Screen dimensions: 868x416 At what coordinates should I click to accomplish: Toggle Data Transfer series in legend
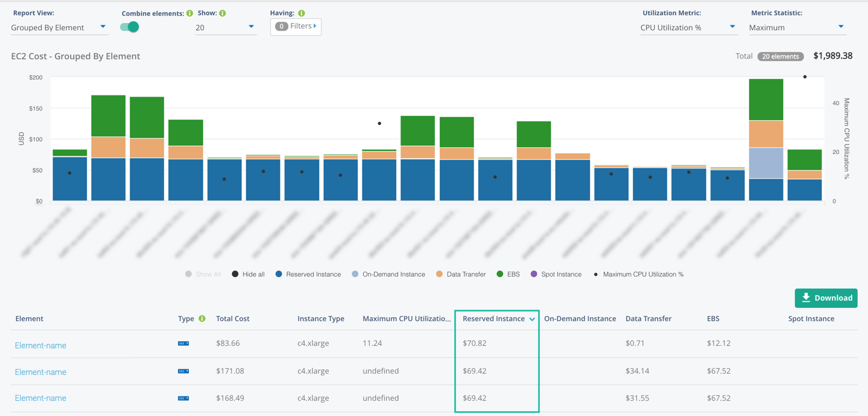click(x=461, y=274)
